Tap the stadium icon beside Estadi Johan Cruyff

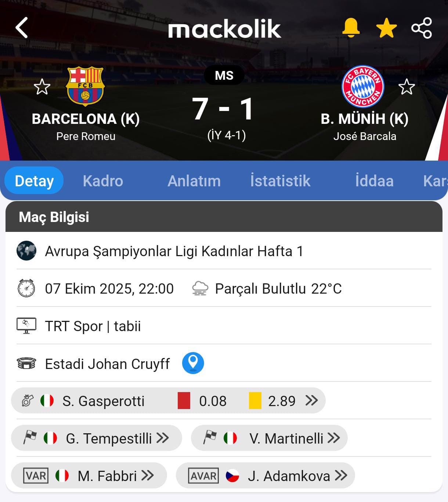(x=26, y=363)
